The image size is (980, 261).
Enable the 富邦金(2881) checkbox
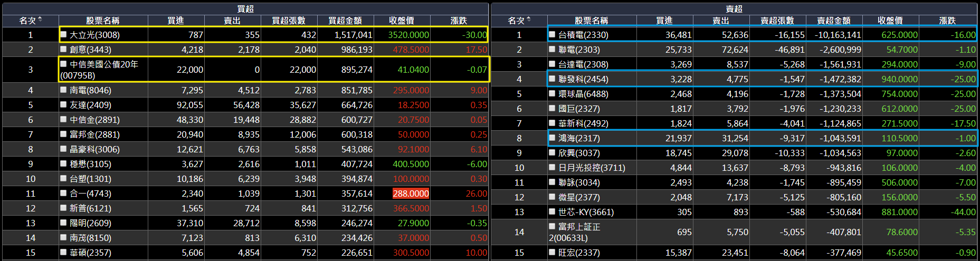click(x=64, y=134)
